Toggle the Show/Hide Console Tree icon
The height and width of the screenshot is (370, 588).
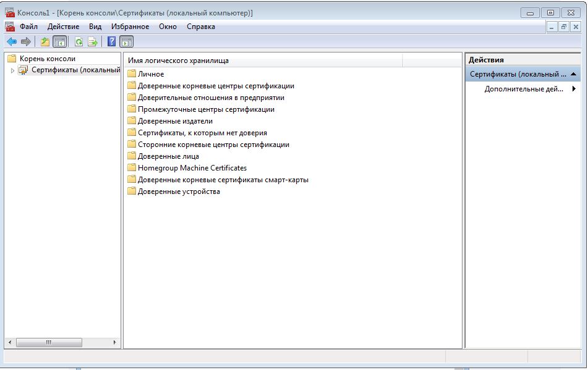[59, 41]
